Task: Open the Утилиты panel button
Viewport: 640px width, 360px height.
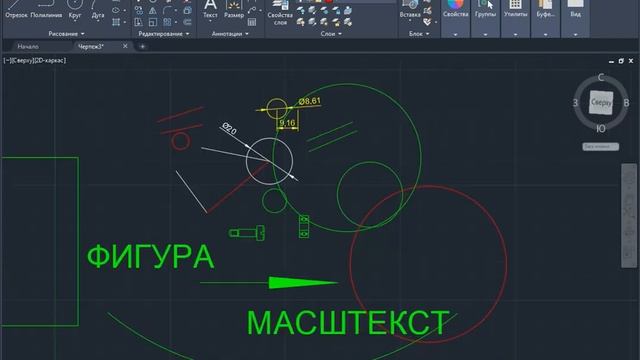Action: 516,9
